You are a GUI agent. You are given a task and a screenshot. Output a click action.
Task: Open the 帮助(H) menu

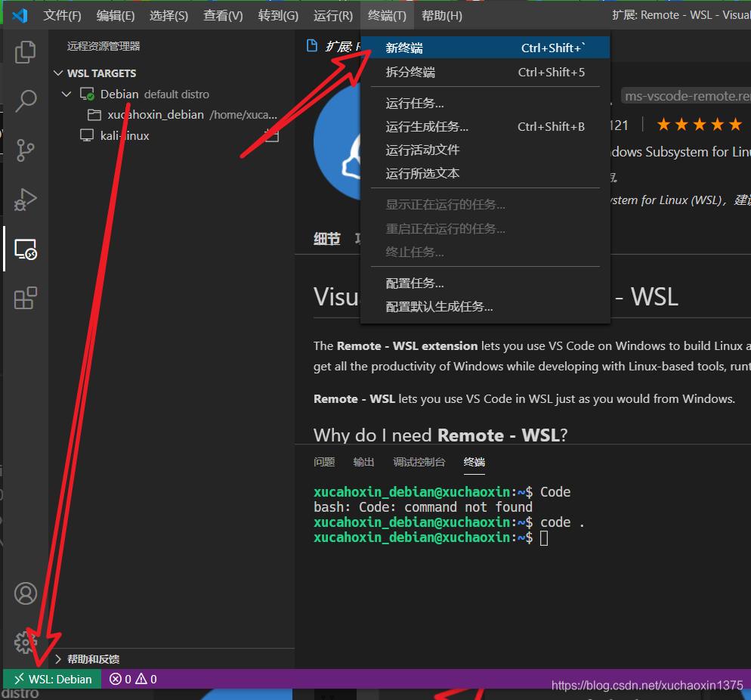(441, 16)
